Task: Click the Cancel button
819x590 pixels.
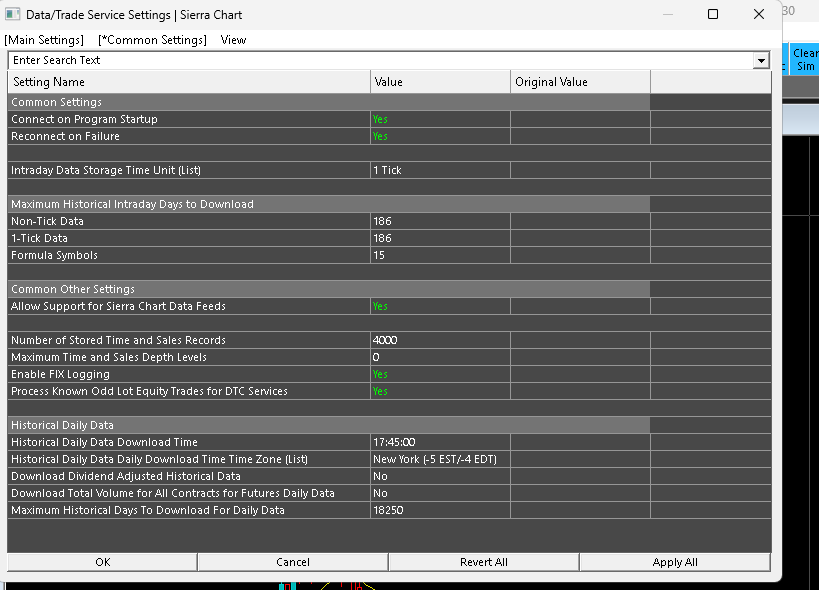Action: point(292,562)
